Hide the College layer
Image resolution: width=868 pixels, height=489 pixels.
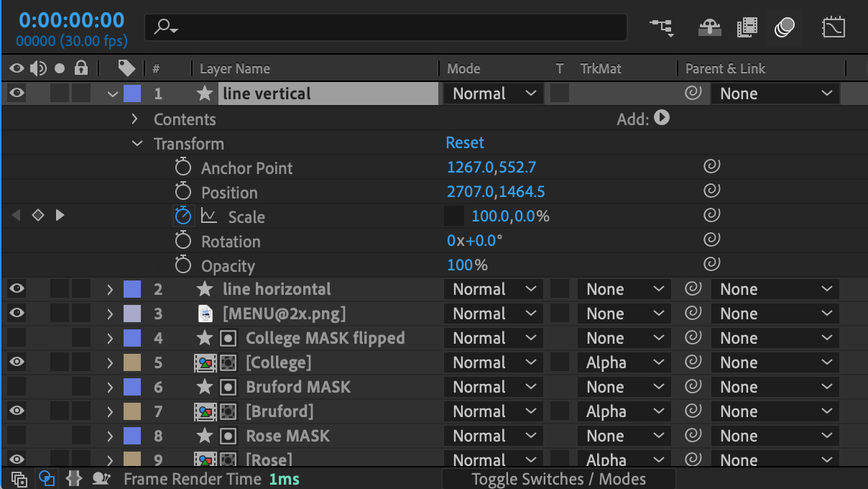pos(17,362)
